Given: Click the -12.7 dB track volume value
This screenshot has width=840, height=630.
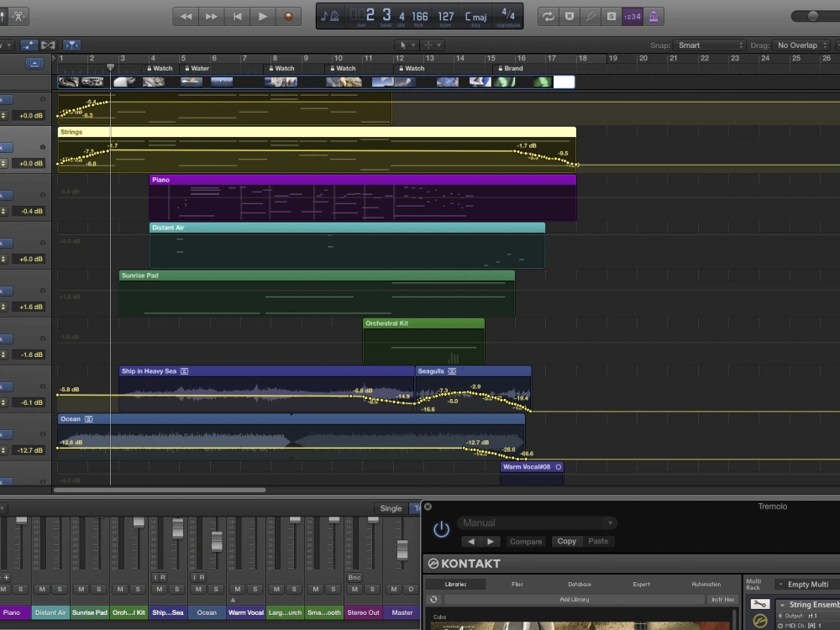Looking at the screenshot, I should pyautogui.click(x=29, y=450).
